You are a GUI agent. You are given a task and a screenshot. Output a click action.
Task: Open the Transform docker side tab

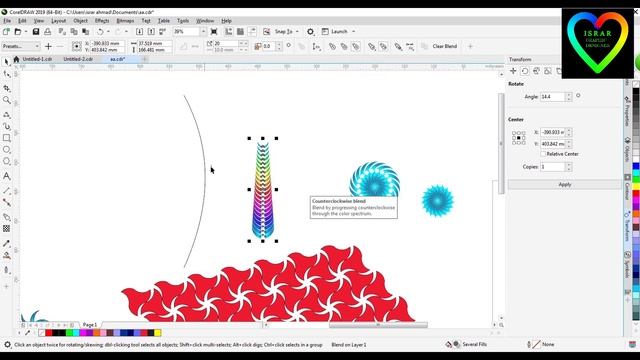click(x=627, y=227)
